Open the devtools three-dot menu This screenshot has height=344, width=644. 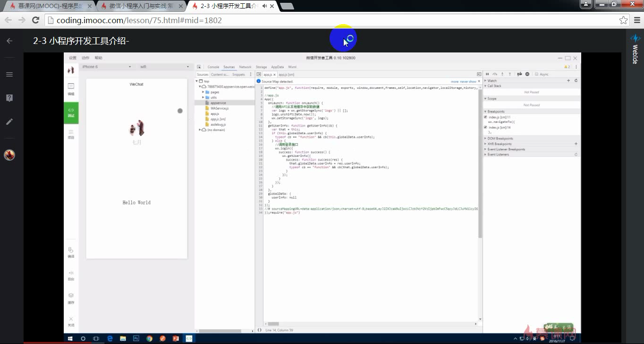point(576,67)
